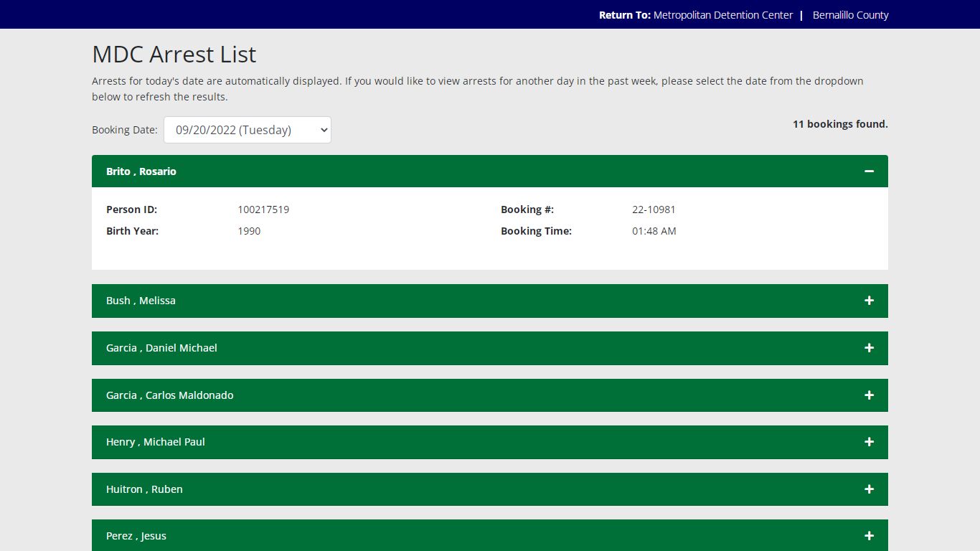The image size is (980, 551).
Task: Open the Perez, Jesus booking row
Action: pyautogui.click(x=490, y=535)
